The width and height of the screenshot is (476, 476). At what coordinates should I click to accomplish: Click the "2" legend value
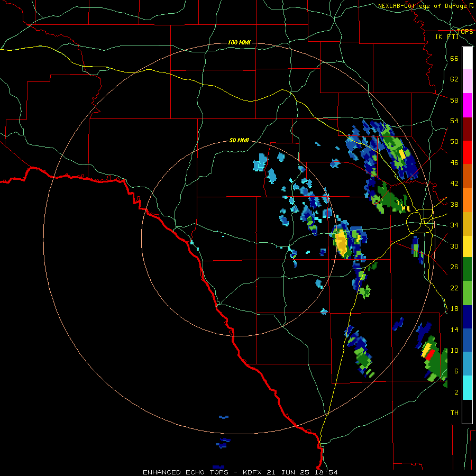[x=456, y=392]
